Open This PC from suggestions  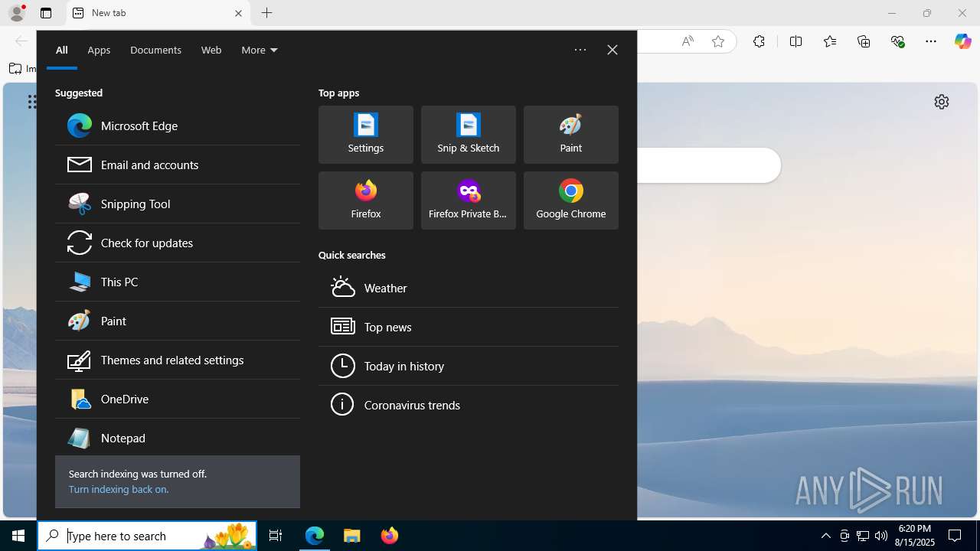[177, 282]
